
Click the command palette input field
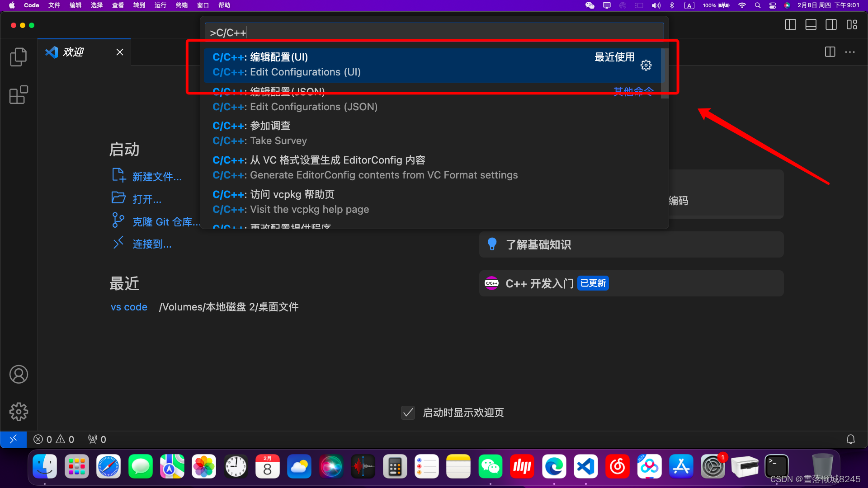click(x=434, y=33)
